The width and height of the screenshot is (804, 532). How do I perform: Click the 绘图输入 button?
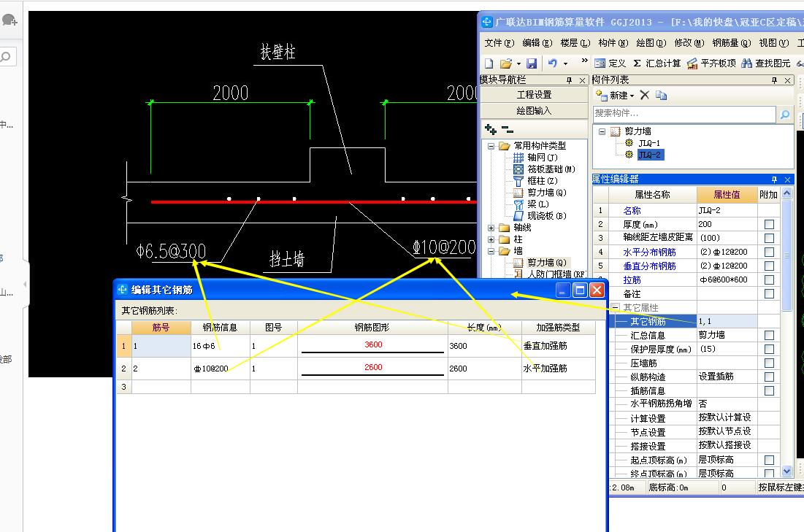[534, 111]
